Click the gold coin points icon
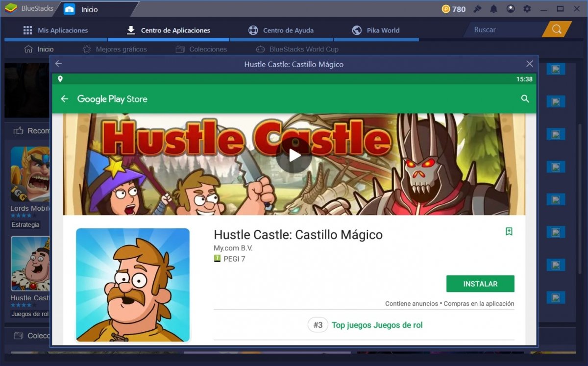Viewport: 588px width, 366px height. 445,9
